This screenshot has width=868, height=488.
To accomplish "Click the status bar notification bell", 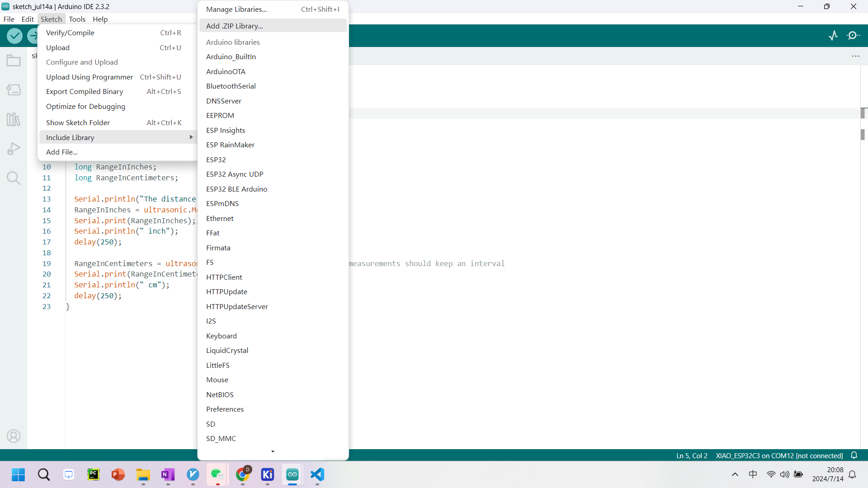I will point(854,455).
